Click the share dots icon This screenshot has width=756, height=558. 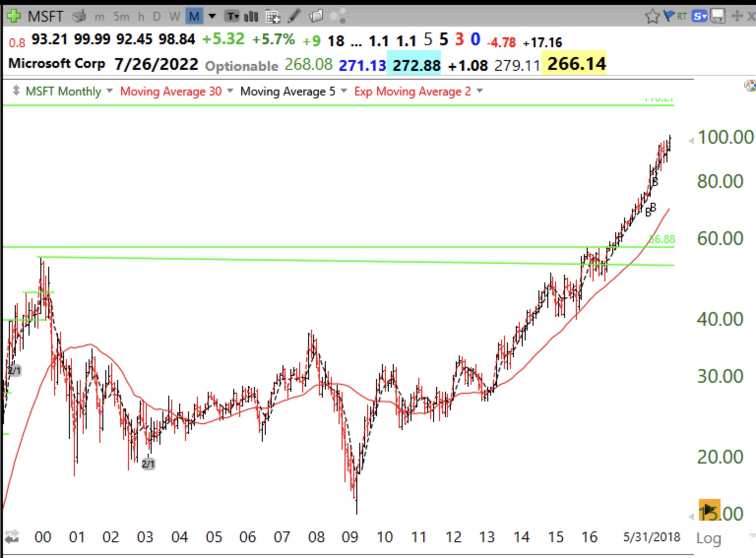click(x=338, y=16)
